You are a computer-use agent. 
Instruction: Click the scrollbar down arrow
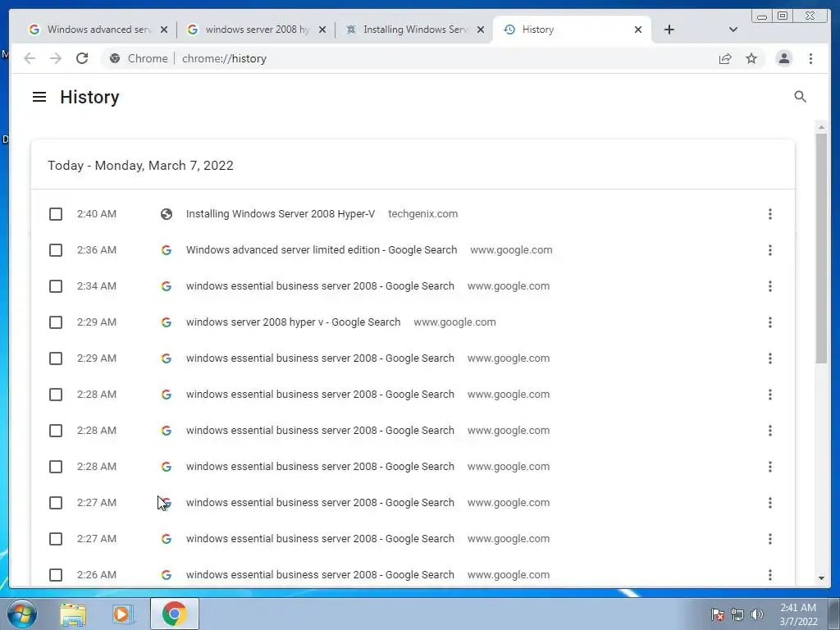click(821, 578)
